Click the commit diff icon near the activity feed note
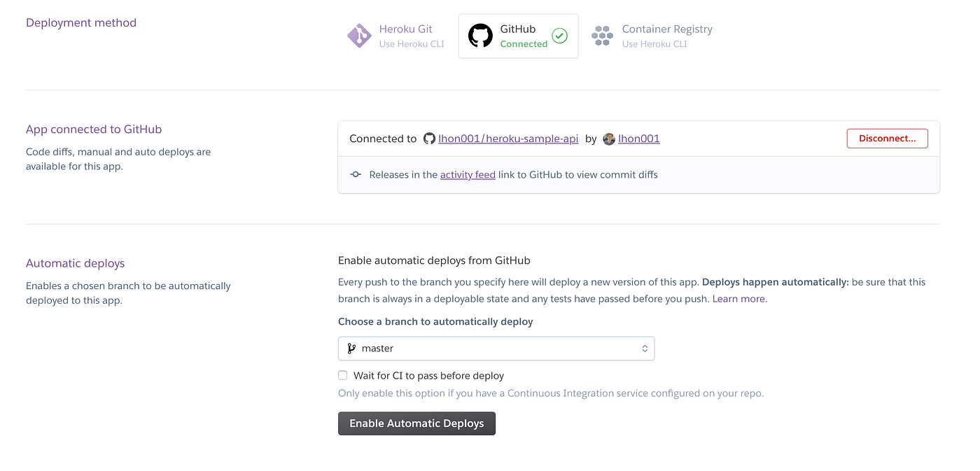Image resolution: width=980 pixels, height=471 pixels. pyautogui.click(x=356, y=174)
